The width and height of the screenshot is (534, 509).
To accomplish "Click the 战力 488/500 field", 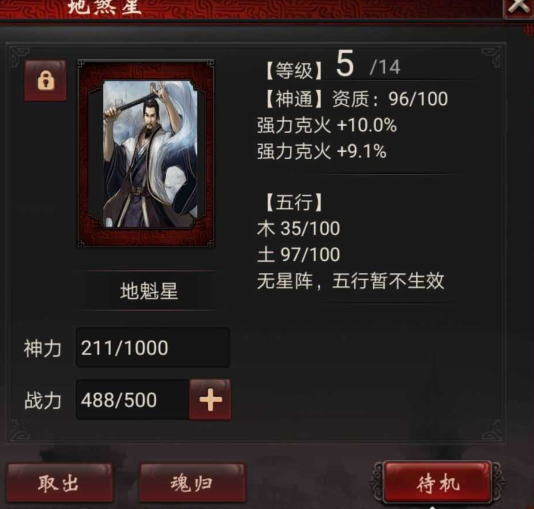I will [132, 400].
